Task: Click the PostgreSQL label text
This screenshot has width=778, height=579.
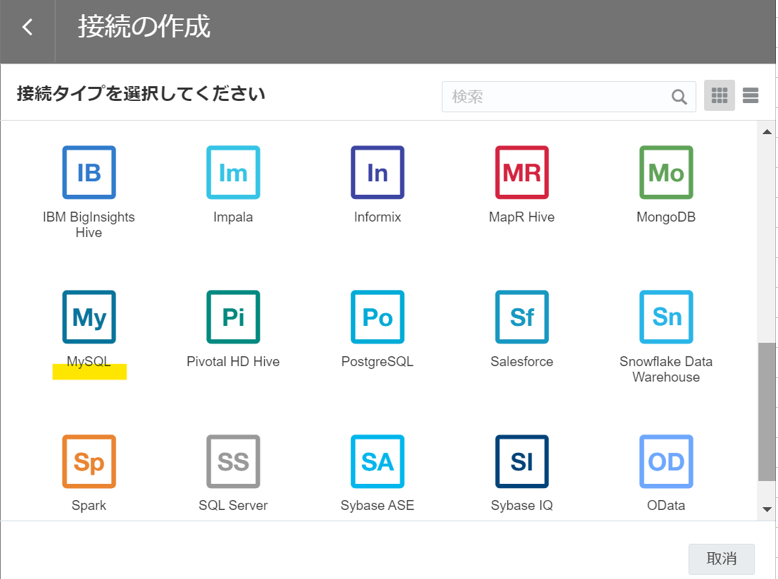Action: 377,361
